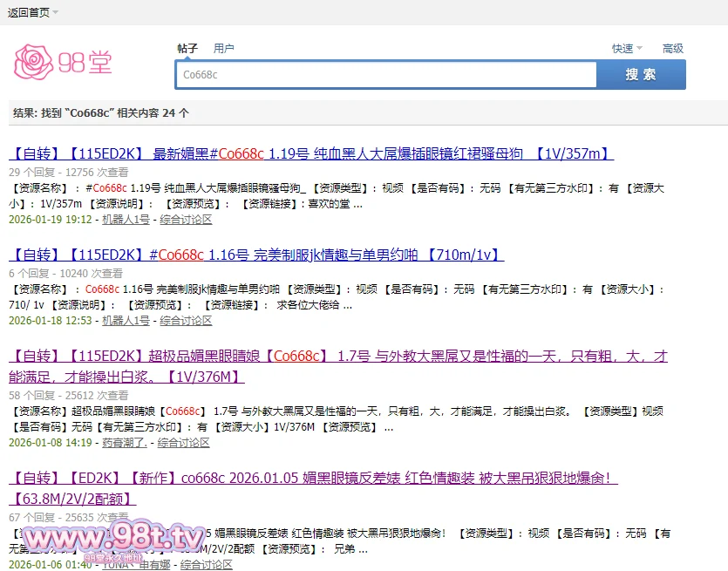Click author 机器人1号 on the 2026-01-18 post

coord(126,321)
